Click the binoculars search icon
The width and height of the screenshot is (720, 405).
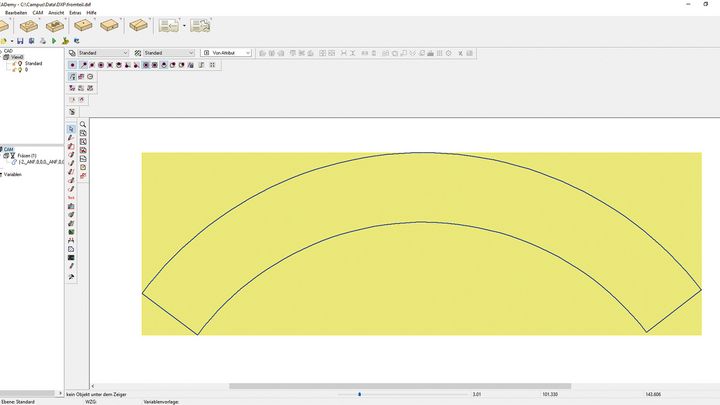coord(71,241)
